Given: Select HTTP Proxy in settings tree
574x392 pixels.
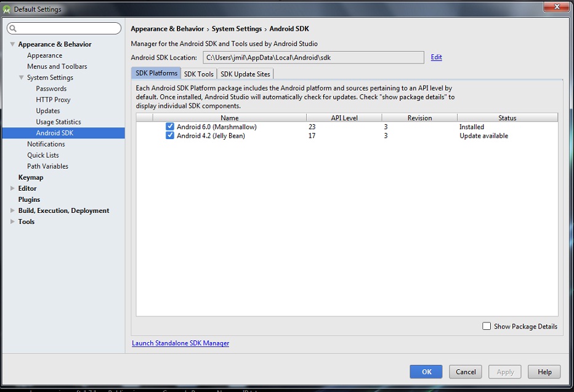Looking at the screenshot, I should pyautogui.click(x=53, y=100).
